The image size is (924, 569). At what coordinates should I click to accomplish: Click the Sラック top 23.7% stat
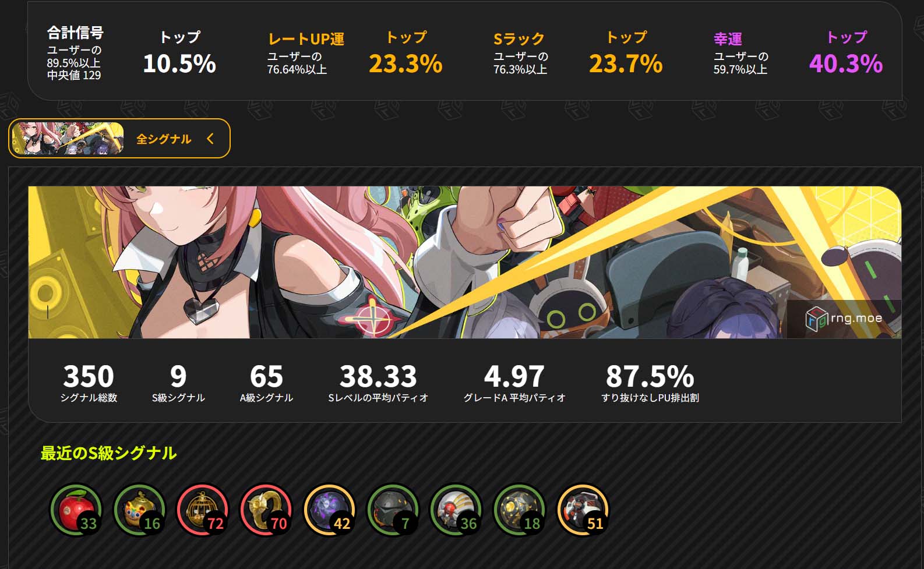tap(626, 54)
